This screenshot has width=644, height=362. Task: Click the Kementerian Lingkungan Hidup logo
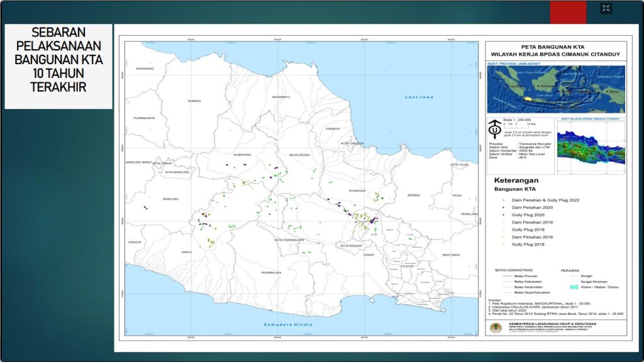[x=496, y=327]
